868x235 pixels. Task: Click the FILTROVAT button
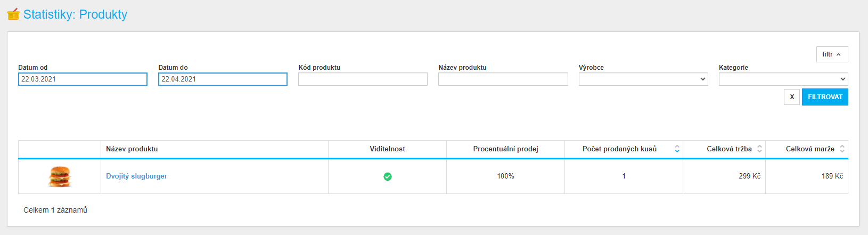pyautogui.click(x=825, y=97)
